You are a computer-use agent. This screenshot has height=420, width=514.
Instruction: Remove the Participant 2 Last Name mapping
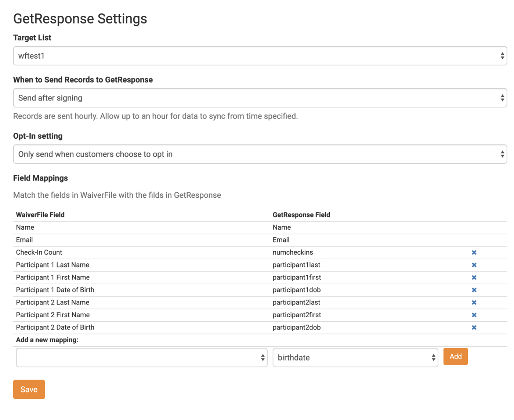(474, 303)
